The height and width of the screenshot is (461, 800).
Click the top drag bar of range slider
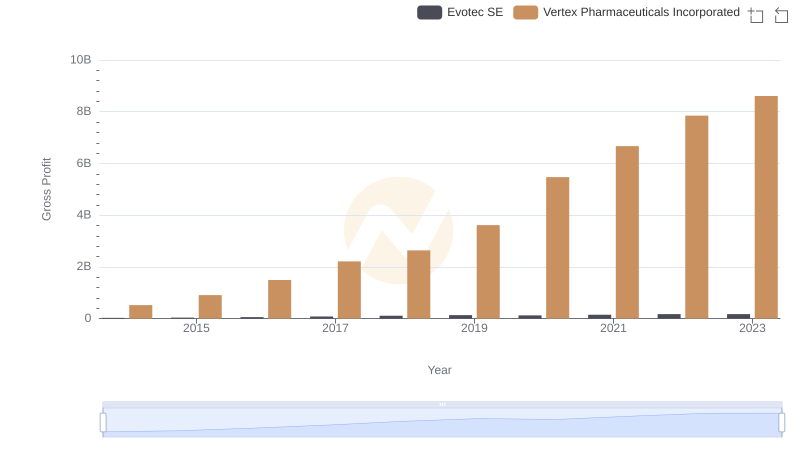[x=442, y=404]
